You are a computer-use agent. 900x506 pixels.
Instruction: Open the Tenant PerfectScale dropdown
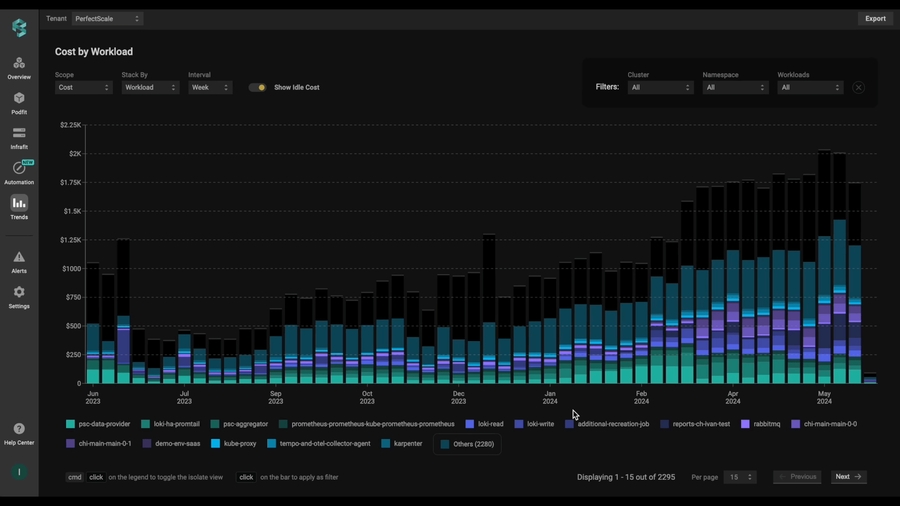tap(108, 19)
